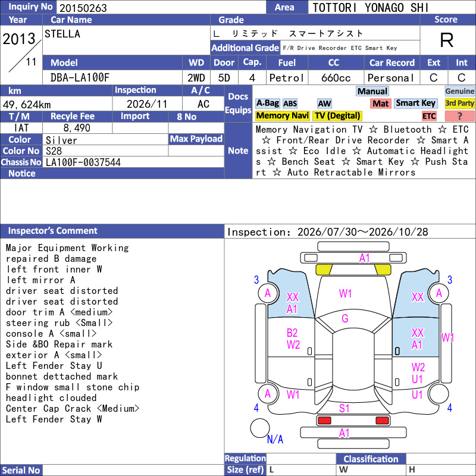The width and height of the screenshot is (476, 476).
Task: Select the Serial No label
Action: pyautogui.click(x=21, y=470)
